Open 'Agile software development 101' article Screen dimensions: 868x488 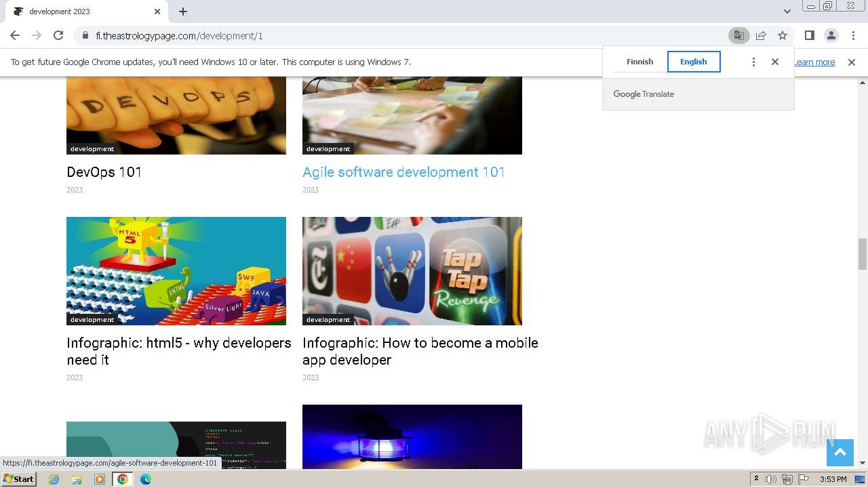(403, 172)
